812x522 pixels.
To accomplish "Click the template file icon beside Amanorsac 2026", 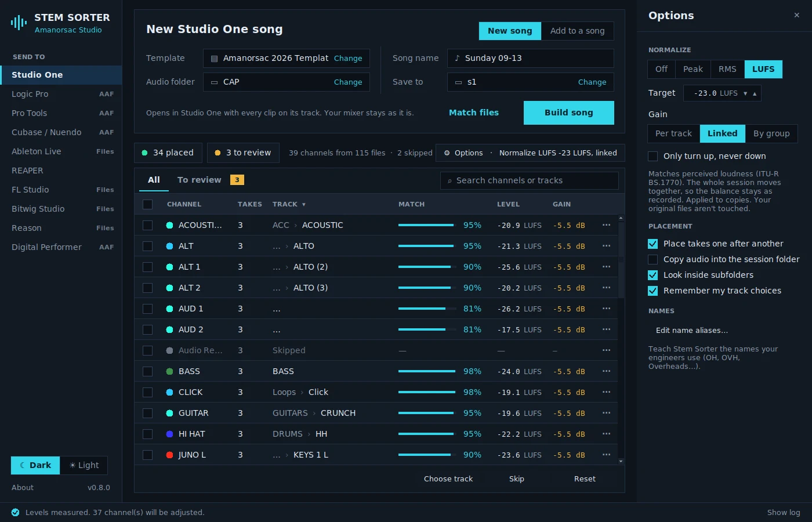I will (214, 59).
